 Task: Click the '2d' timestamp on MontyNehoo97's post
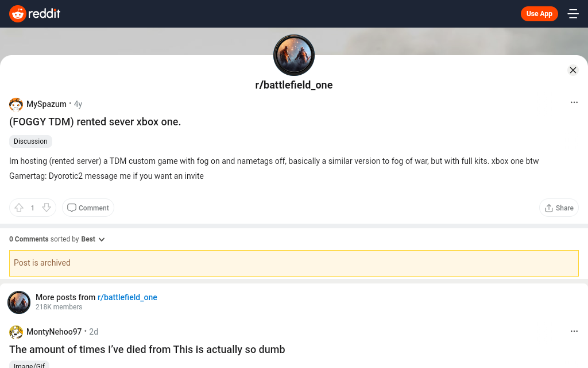[x=94, y=332]
